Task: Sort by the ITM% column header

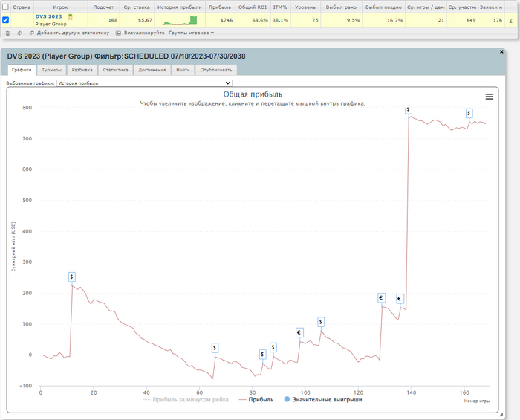Action: tap(280, 7)
